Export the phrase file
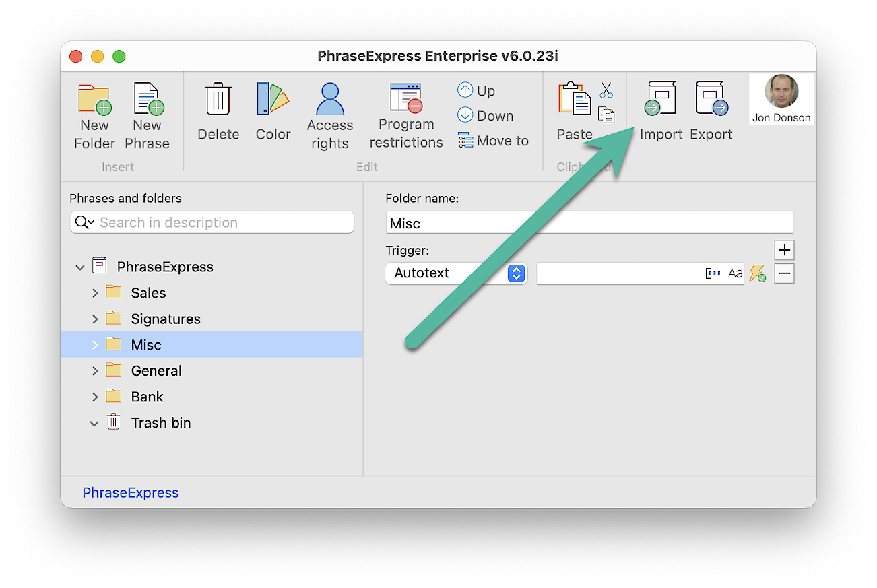 [x=711, y=112]
